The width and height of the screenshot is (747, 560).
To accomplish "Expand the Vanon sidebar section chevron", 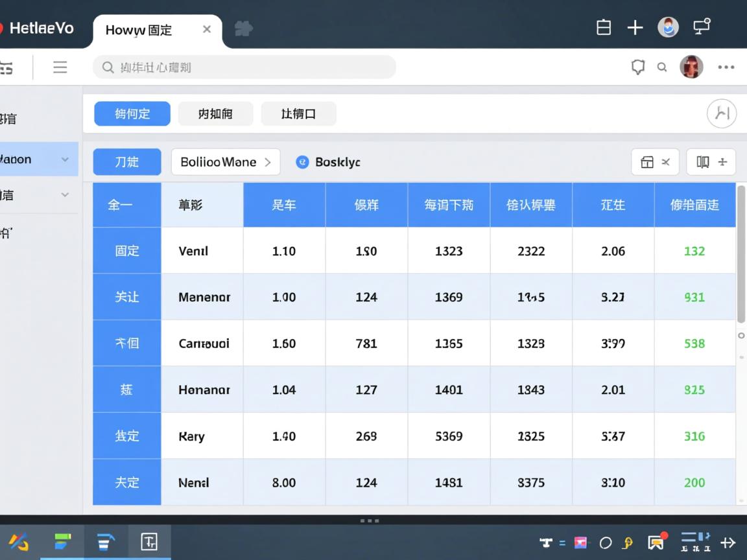I will pos(65,159).
